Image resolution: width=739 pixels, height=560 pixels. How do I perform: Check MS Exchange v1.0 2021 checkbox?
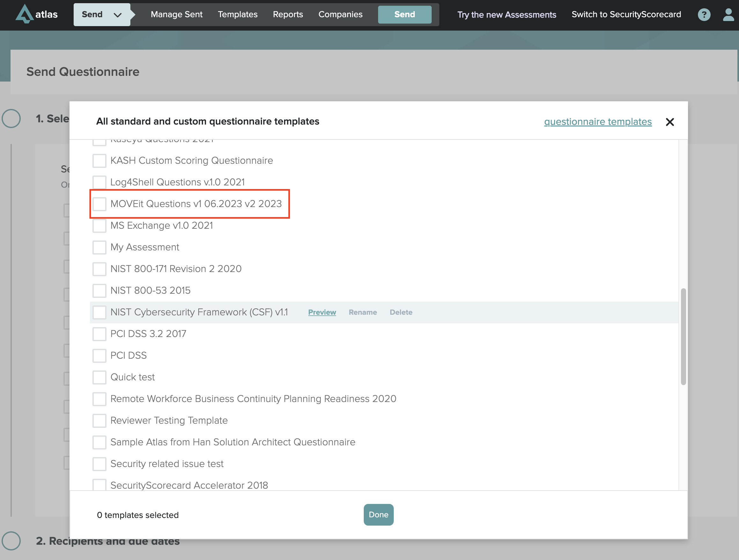(99, 226)
